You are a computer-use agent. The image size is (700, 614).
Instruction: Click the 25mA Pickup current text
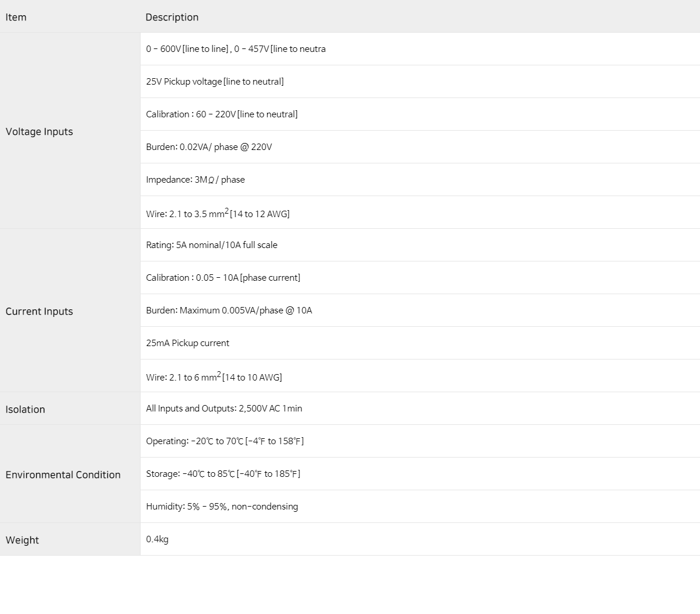(187, 343)
